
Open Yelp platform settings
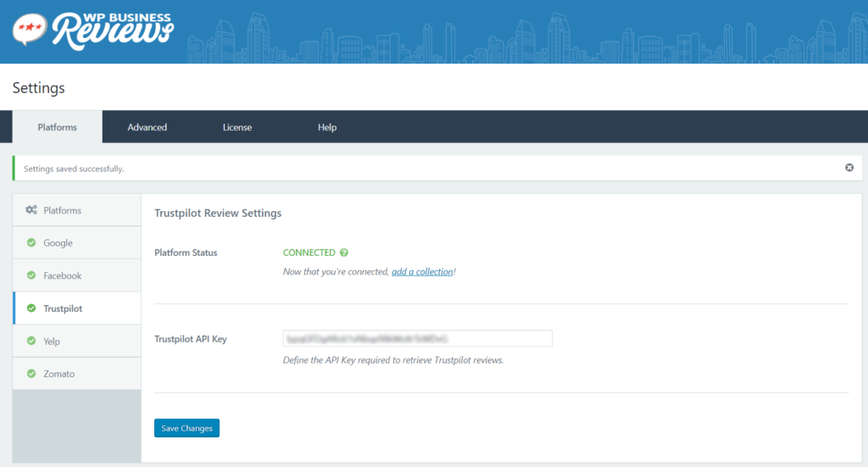pyautogui.click(x=77, y=341)
